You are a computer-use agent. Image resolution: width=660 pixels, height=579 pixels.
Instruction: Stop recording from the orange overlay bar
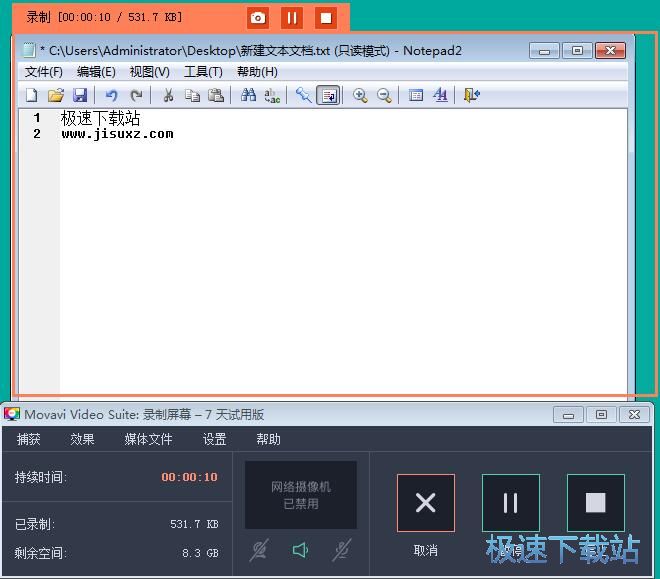(326, 18)
